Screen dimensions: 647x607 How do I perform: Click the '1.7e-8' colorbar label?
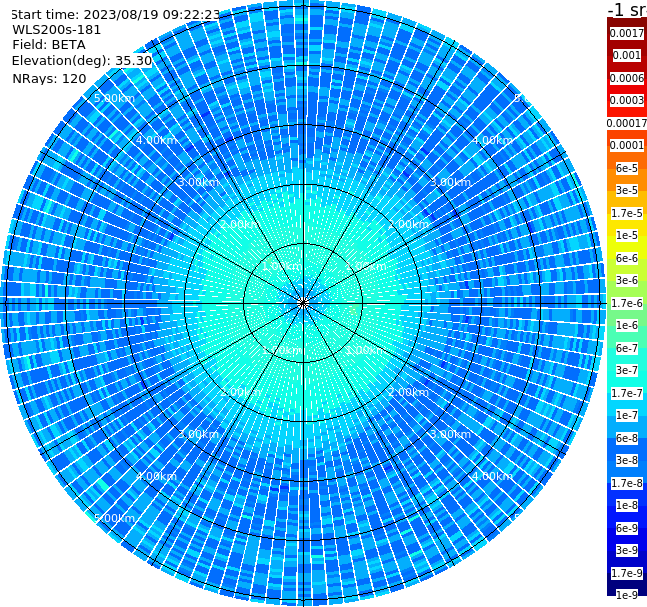point(627,483)
